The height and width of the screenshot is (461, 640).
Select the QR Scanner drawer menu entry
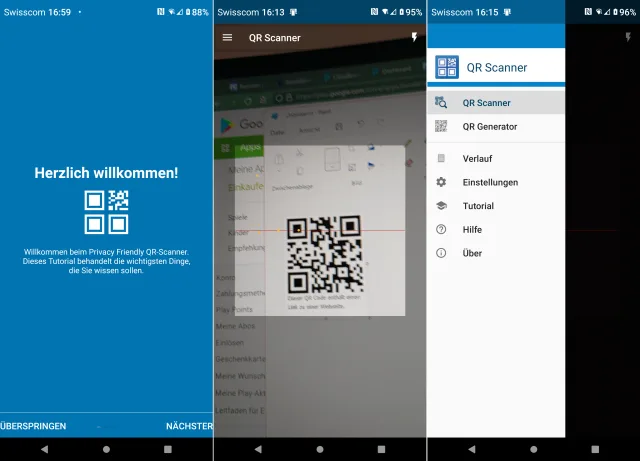(x=487, y=103)
